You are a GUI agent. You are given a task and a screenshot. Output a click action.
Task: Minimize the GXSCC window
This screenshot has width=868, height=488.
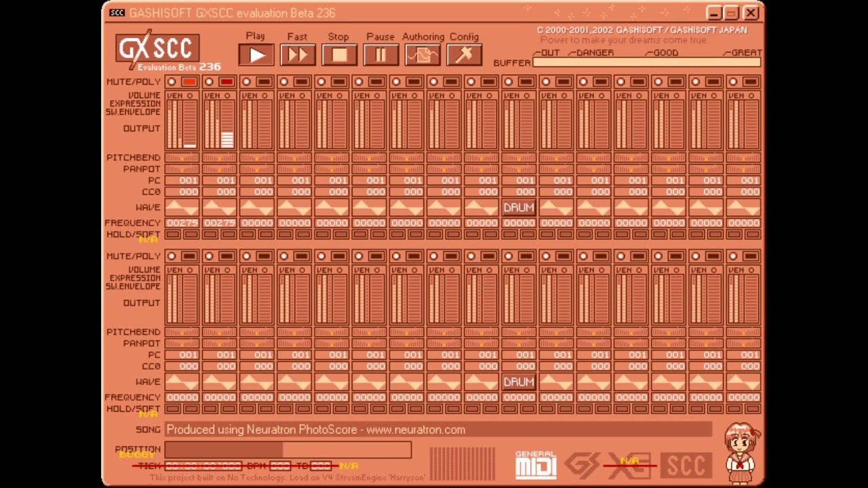713,13
